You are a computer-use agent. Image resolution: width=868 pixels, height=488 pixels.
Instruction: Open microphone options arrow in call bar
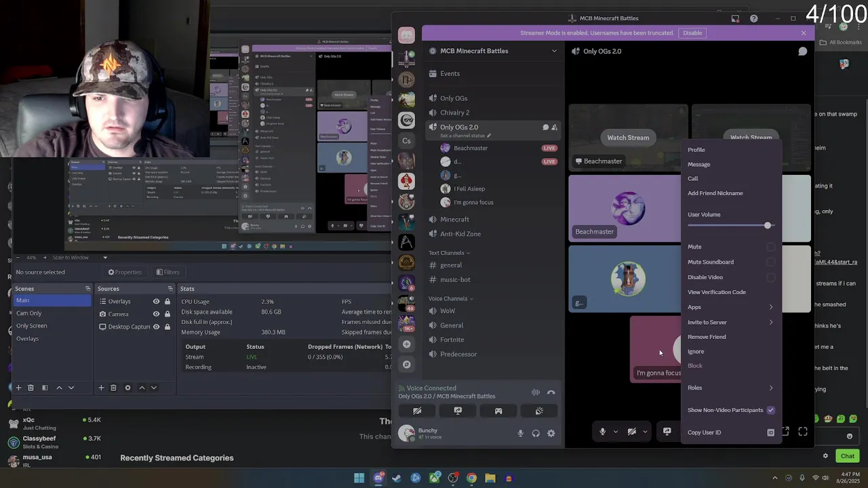616,432
